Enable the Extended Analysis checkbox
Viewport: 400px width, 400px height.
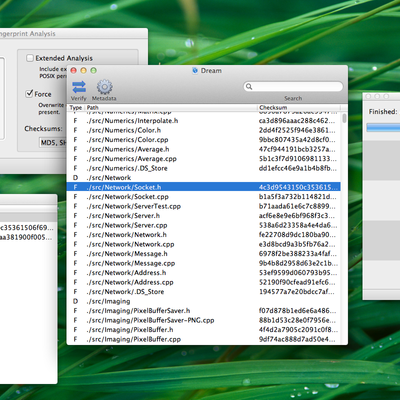[x=30, y=58]
